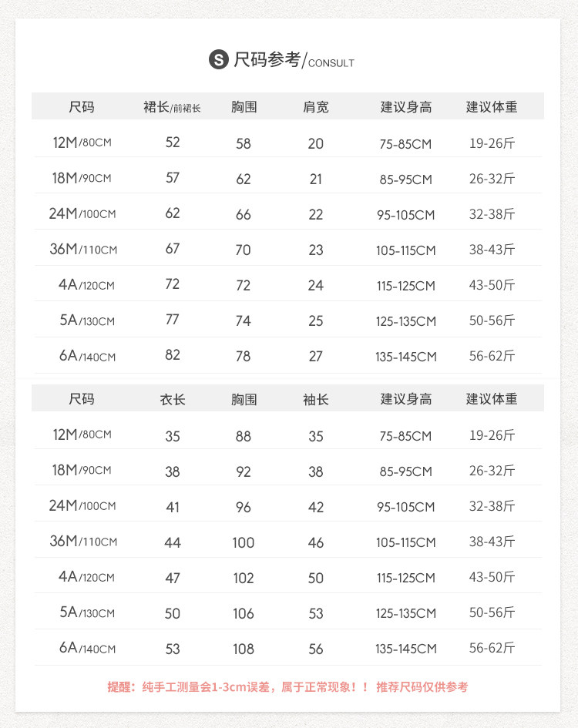Click bust value 108
Image resolution: width=578 pixels, height=728 pixels.
(x=244, y=649)
